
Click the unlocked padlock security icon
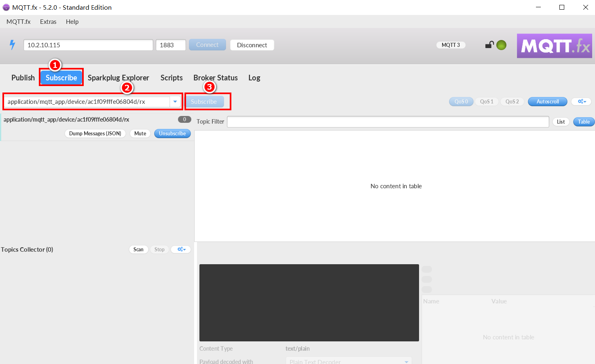(489, 45)
